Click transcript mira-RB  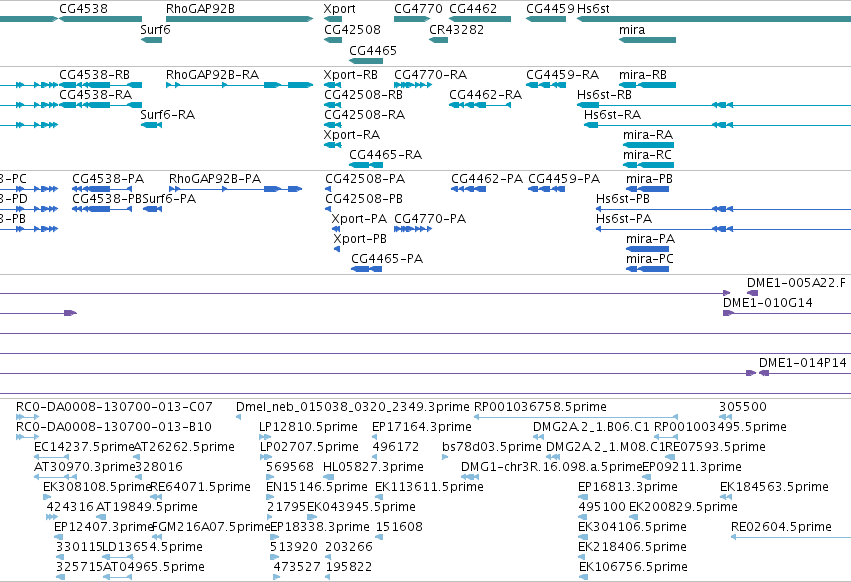643,75
